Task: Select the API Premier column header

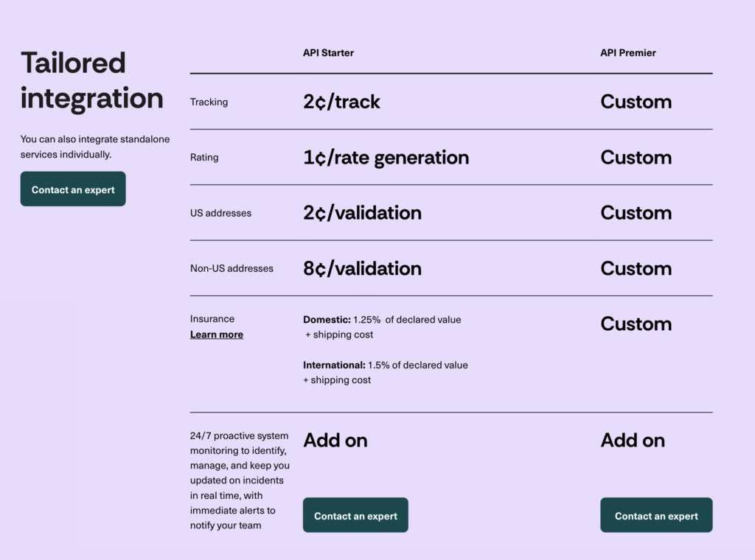Action: click(x=627, y=53)
